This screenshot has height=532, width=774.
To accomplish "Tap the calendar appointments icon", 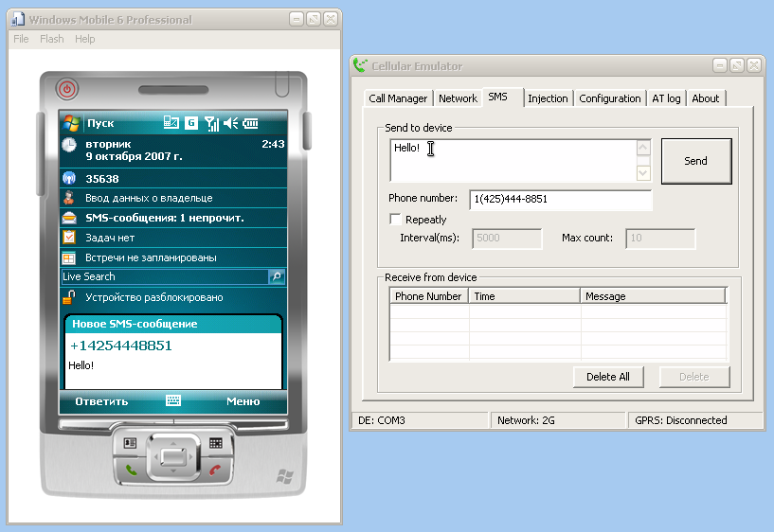I will [x=69, y=257].
